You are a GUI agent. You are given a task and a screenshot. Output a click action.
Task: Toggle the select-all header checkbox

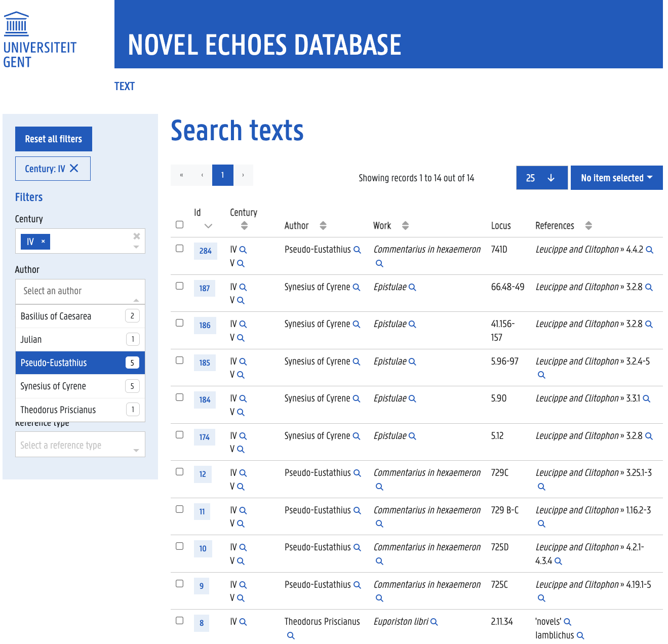tap(179, 224)
